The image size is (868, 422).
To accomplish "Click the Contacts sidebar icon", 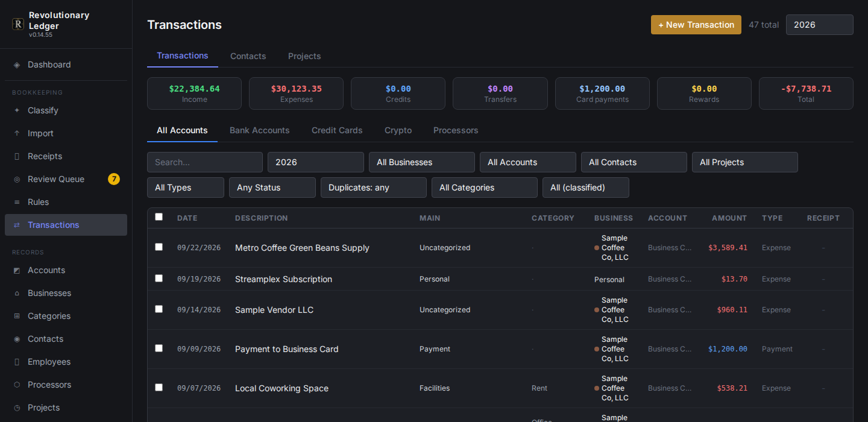I will pos(17,339).
